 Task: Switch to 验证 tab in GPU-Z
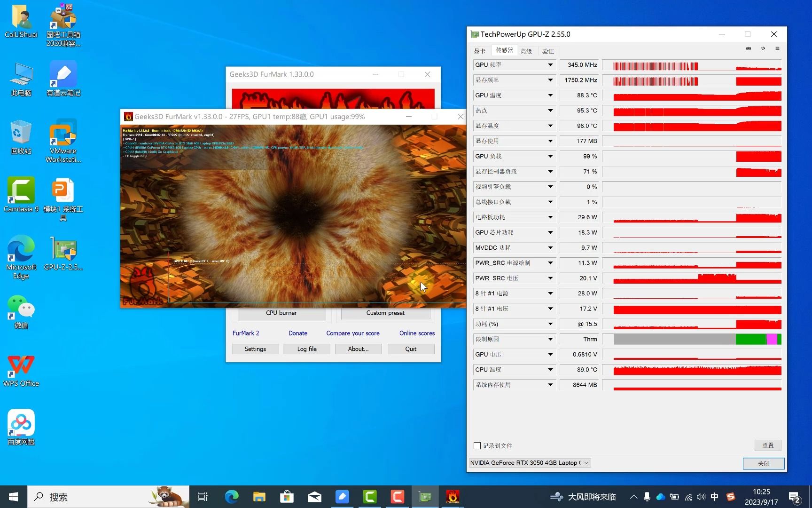(x=548, y=51)
